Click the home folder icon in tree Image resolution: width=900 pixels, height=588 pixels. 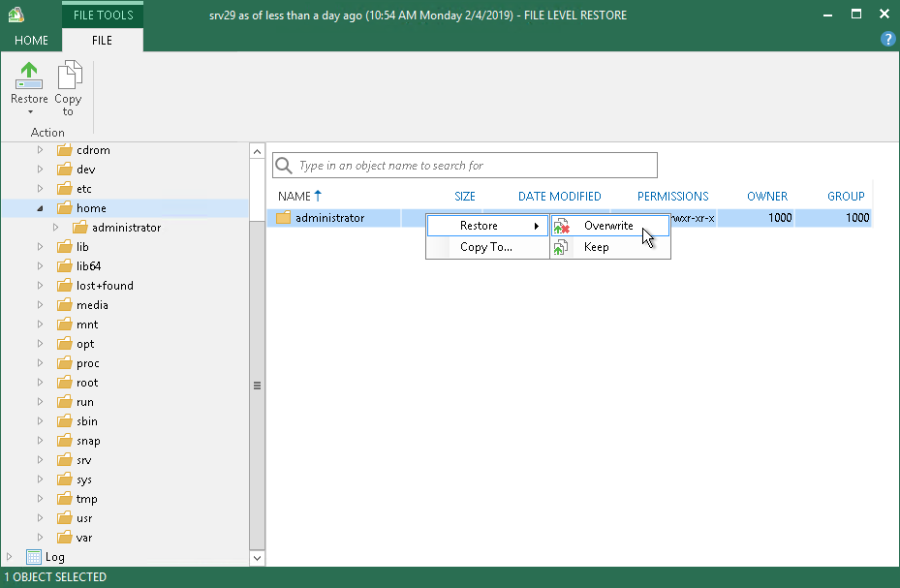pyautogui.click(x=64, y=208)
